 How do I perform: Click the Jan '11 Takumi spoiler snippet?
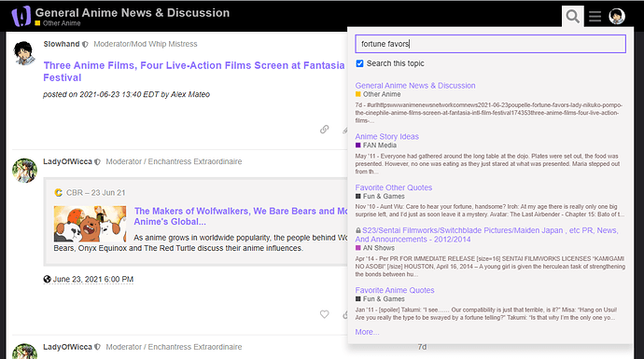tap(486, 314)
